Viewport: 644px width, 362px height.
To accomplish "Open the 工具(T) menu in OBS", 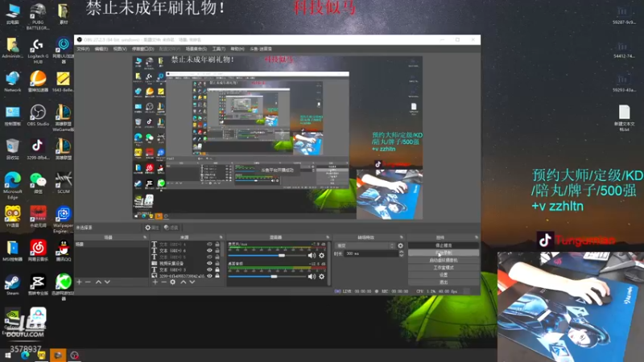I will 218,49.
